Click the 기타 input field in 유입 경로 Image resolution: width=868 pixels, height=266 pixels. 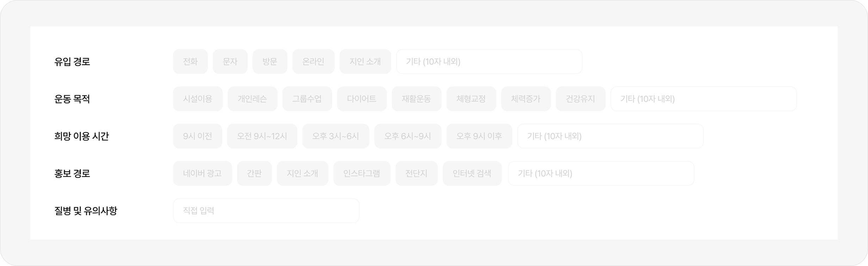coord(489,62)
